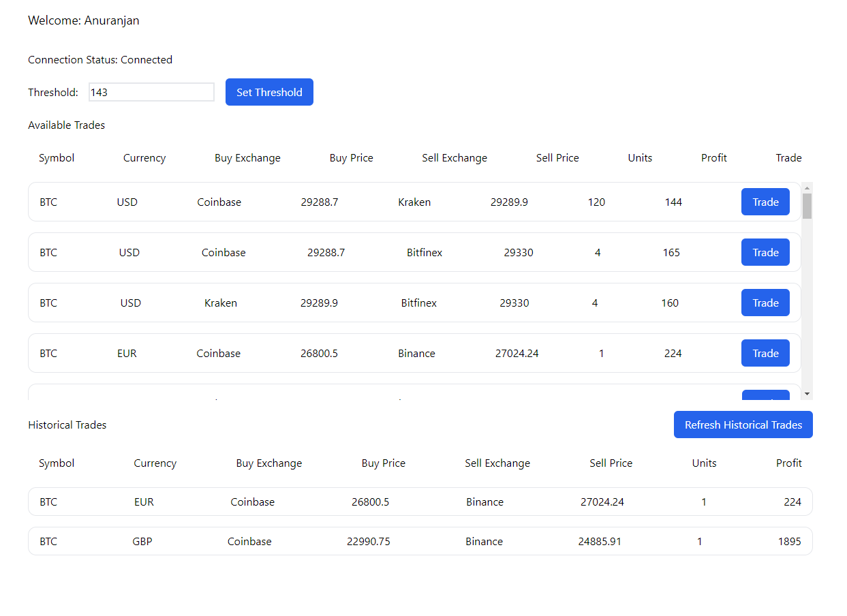Click profit value 165 in available trades
This screenshot has height=616, width=847.
671,253
